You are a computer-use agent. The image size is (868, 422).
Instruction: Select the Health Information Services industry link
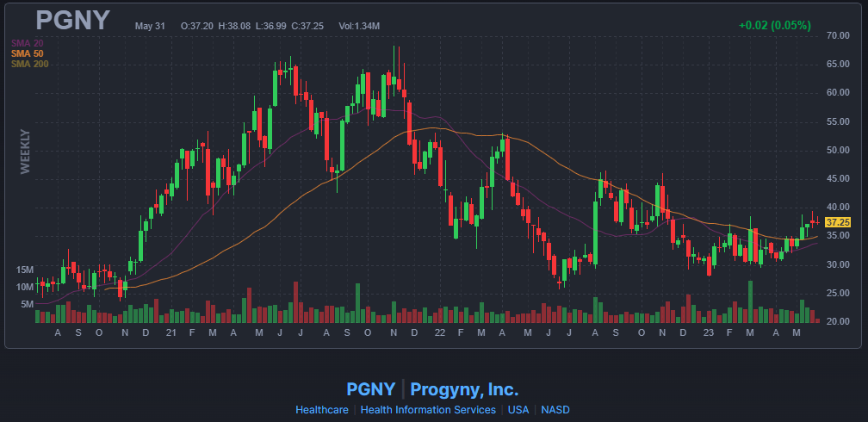pos(428,410)
